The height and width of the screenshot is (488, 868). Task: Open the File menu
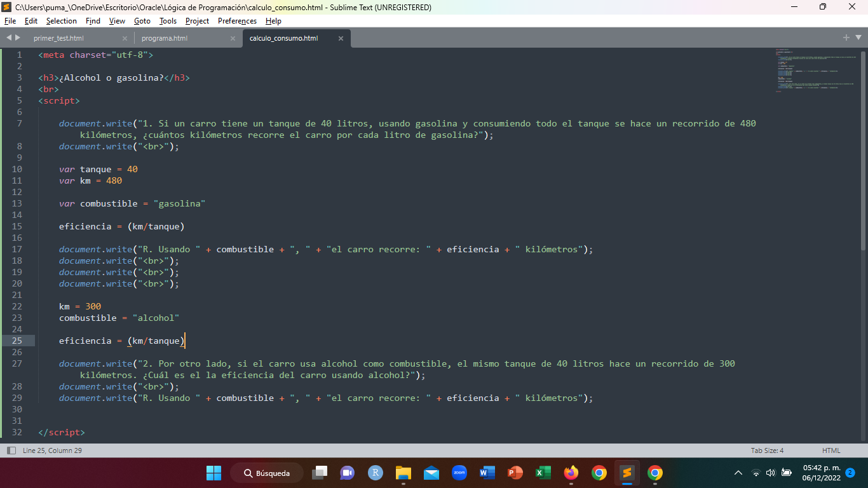click(x=10, y=21)
